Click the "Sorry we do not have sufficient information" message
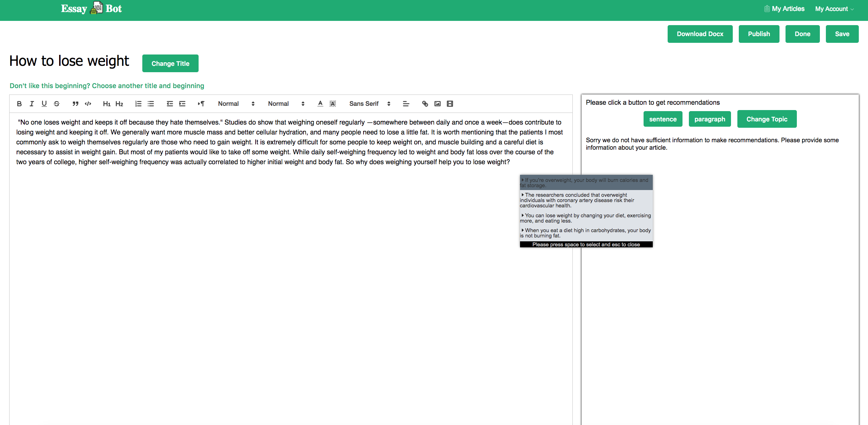The height and width of the screenshot is (425, 868). coord(712,144)
